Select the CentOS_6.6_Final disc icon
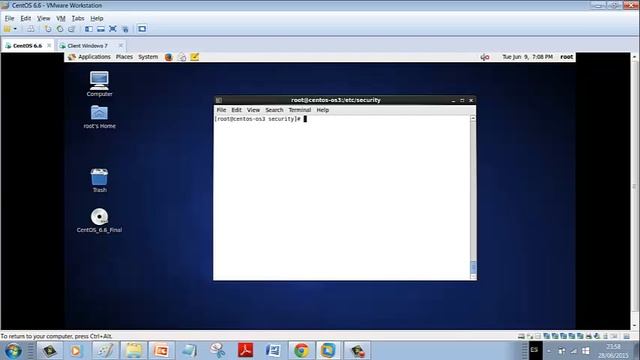Viewport: 640px width, 360px height. click(x=99, y=220)
